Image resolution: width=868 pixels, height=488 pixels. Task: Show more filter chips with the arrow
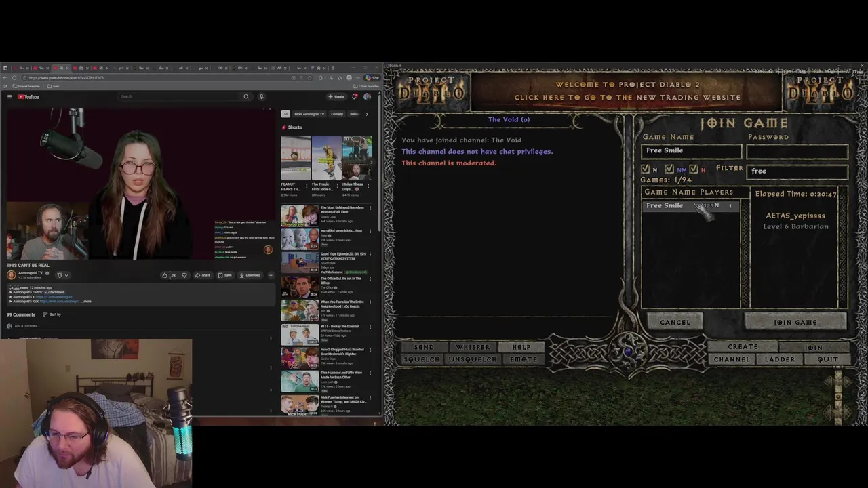[367, 114]
